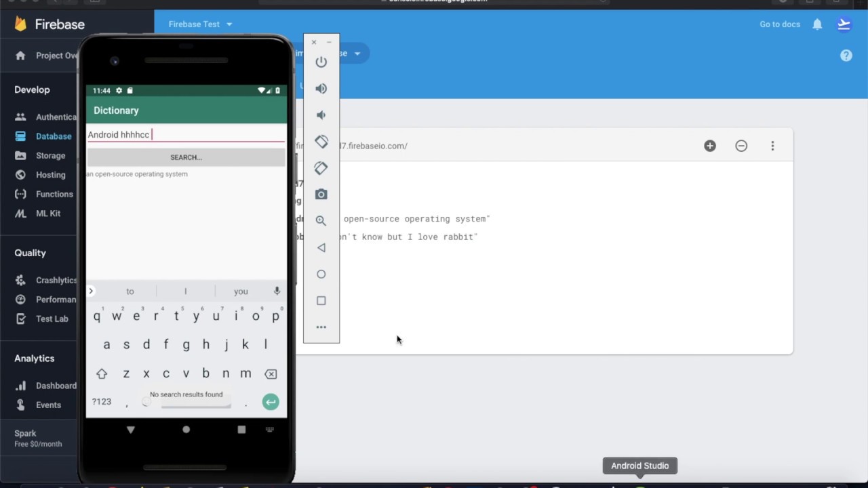Viewport: 868px width, 488px height.
Task: Click the emulator rotate right icon
Action: pos(321,168)
